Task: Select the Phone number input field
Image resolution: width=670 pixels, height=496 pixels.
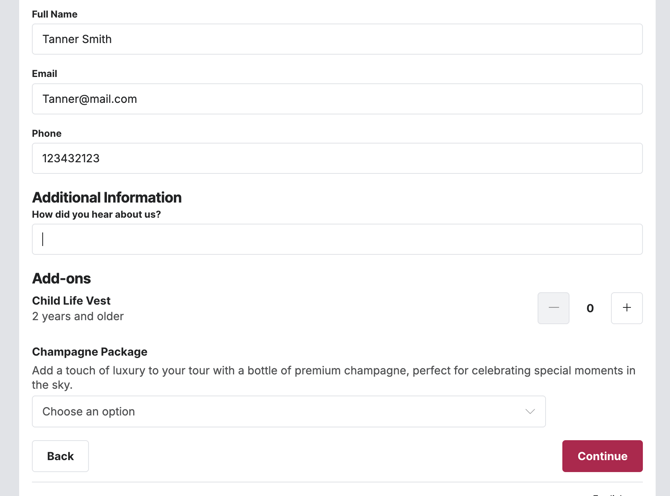Action: 337,158
